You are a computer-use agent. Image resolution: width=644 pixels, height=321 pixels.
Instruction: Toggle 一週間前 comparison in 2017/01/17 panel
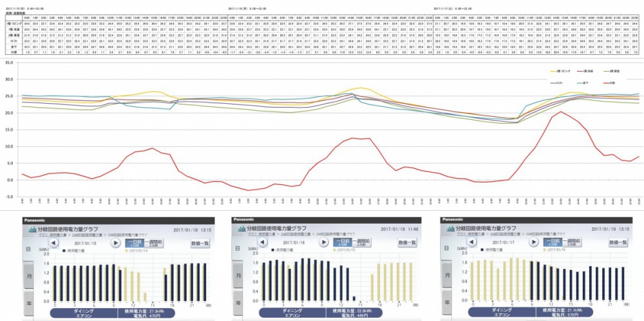[572, 243]
